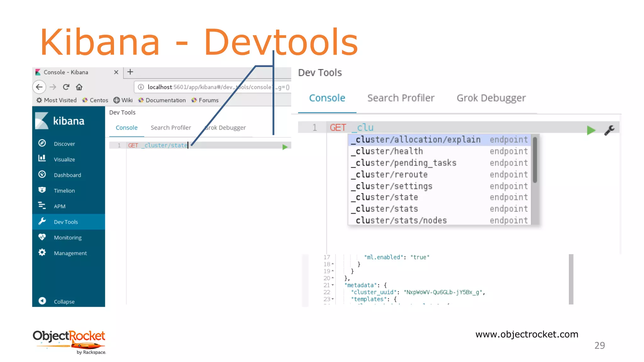Switch to Console tab in small Dev Tools
The width and height of the screenshot is (644, 362).
[126, 128]
